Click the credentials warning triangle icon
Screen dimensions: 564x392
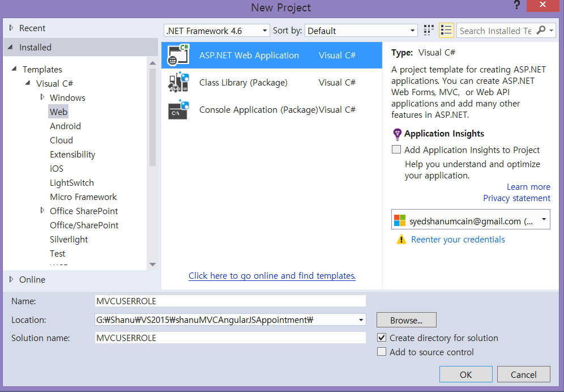401,240
